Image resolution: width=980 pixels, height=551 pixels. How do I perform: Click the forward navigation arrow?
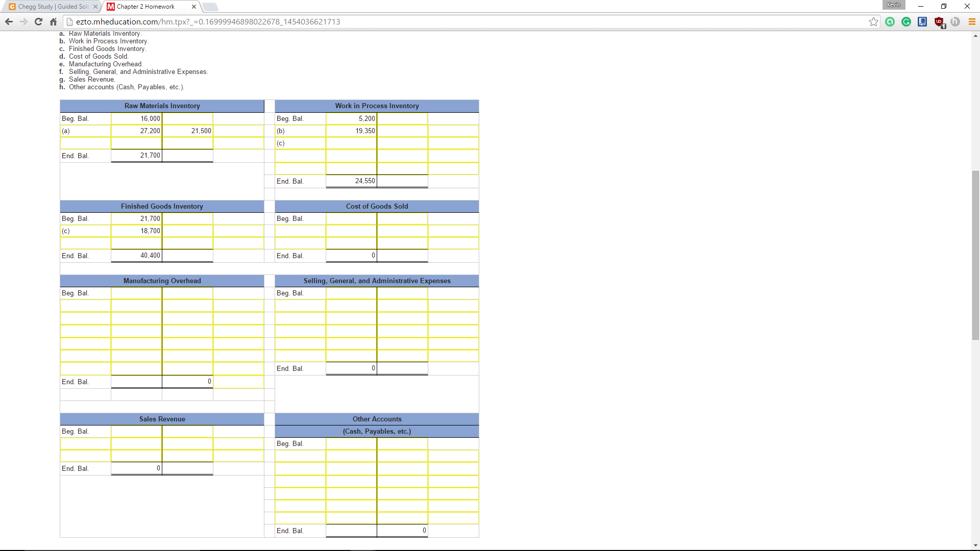pyautogui.click(x=23, y=21)
